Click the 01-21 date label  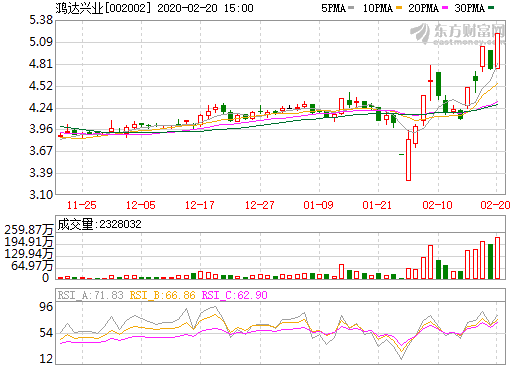(377, 205)
